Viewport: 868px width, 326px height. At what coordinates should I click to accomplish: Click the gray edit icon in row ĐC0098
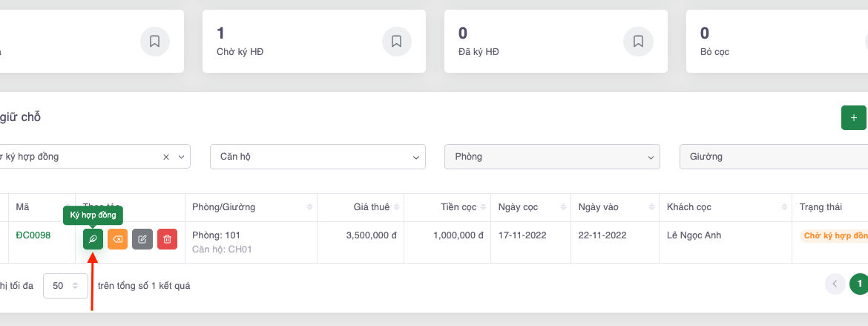tap(142, 239)
